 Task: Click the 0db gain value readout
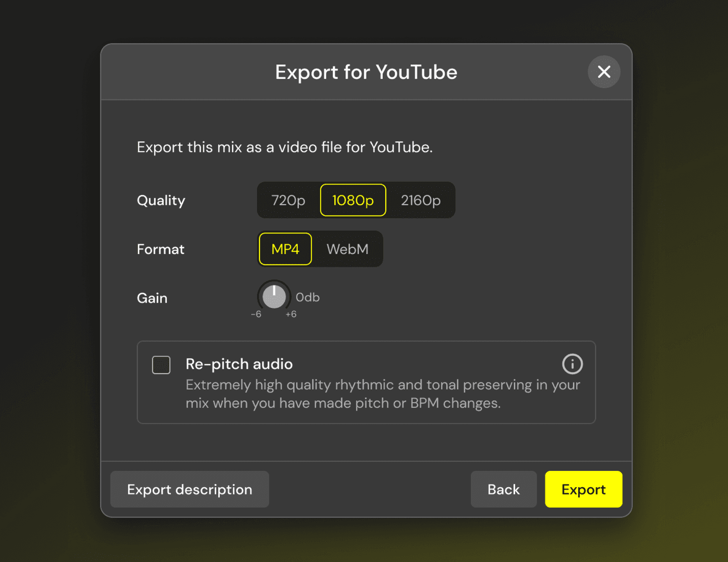[307, 297]
